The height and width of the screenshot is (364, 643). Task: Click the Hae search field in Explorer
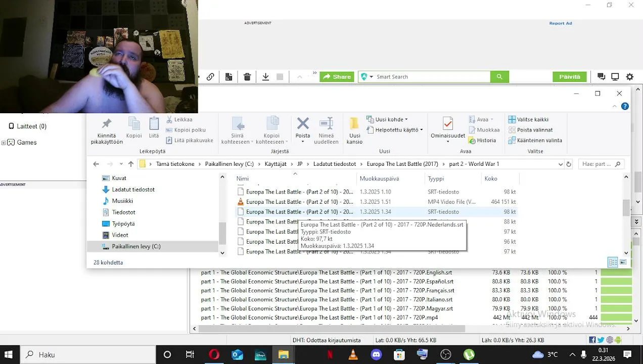click(602, 164)
